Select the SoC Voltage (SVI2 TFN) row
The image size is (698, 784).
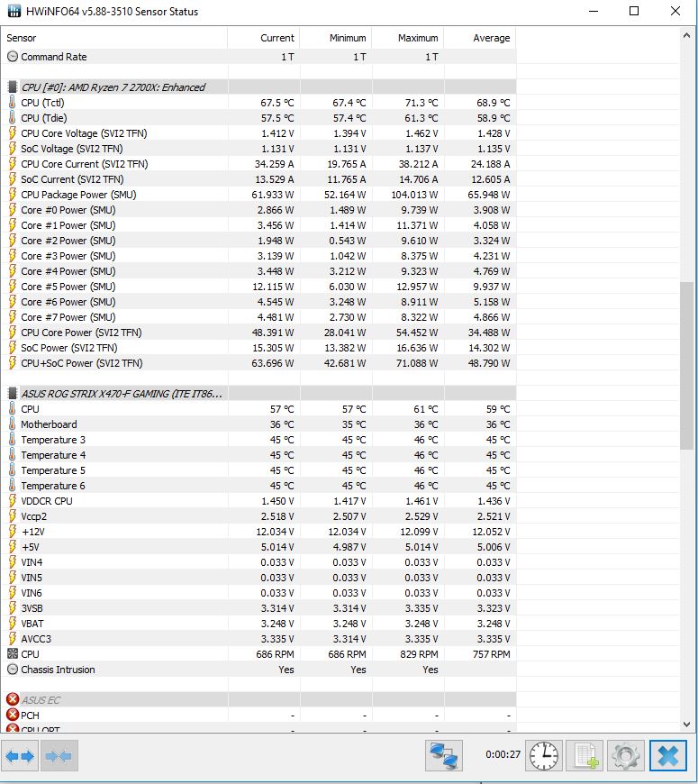tap(258, 149)
